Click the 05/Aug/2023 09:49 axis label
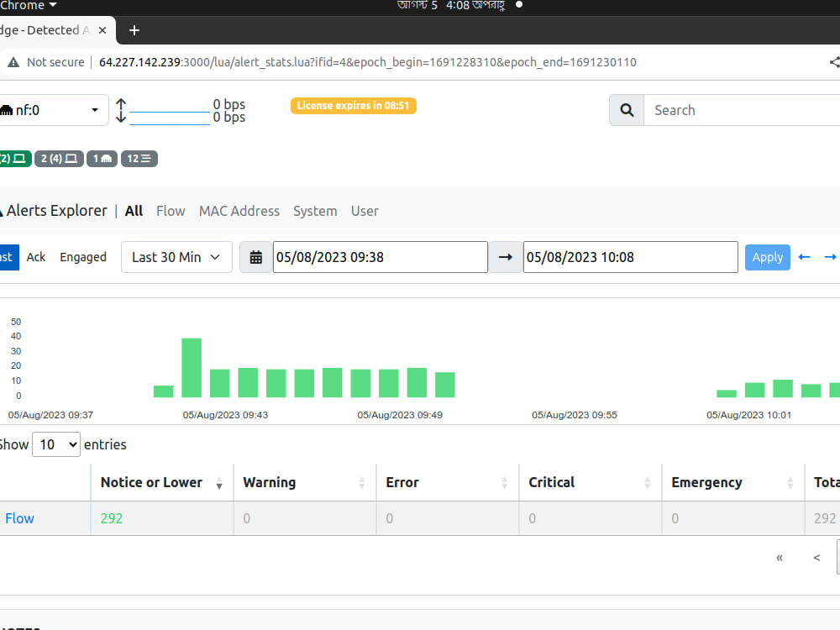 click(400, 415)
